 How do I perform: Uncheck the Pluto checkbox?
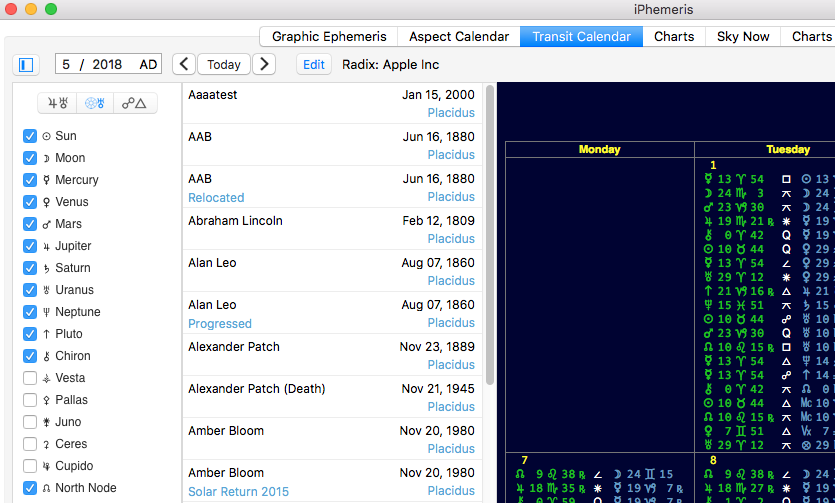30,334
